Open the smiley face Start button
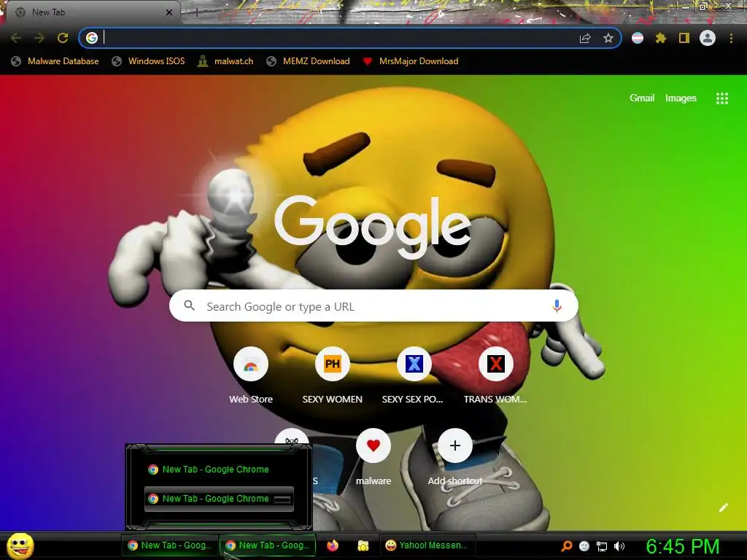 point(20,545)
